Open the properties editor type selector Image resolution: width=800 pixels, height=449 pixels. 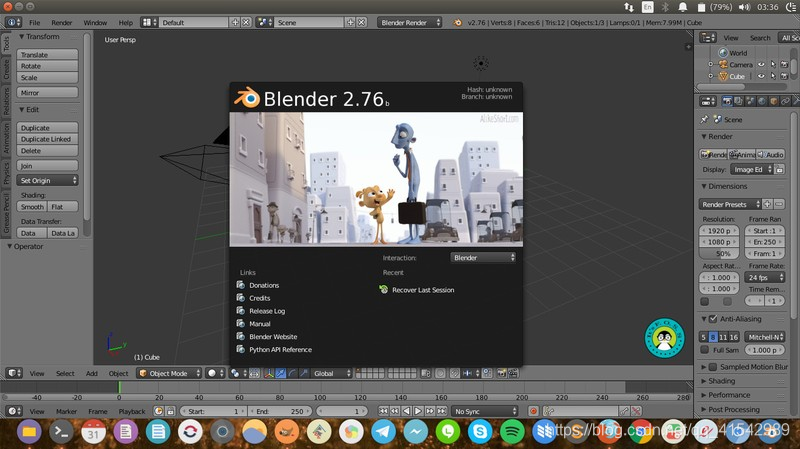pos(708,102)
